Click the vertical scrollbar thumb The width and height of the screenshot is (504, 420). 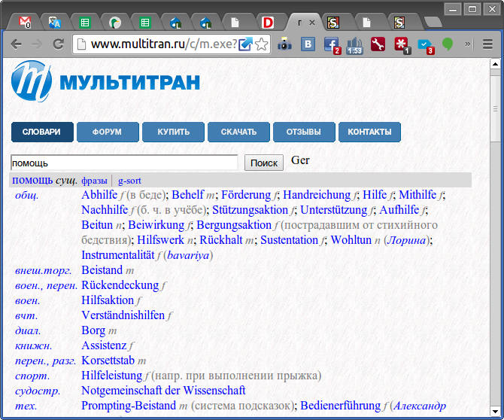tap(495, 108)
